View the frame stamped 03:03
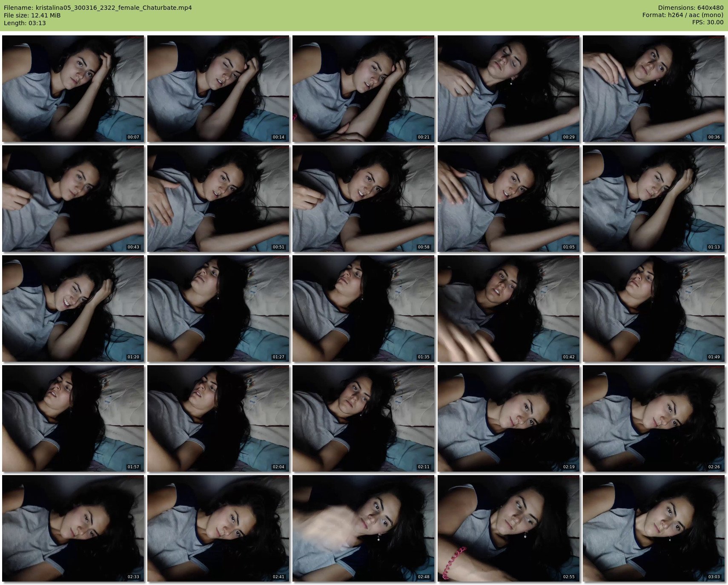Image resolution: width=728 pixels, height=585 pixels. [653, 528]
